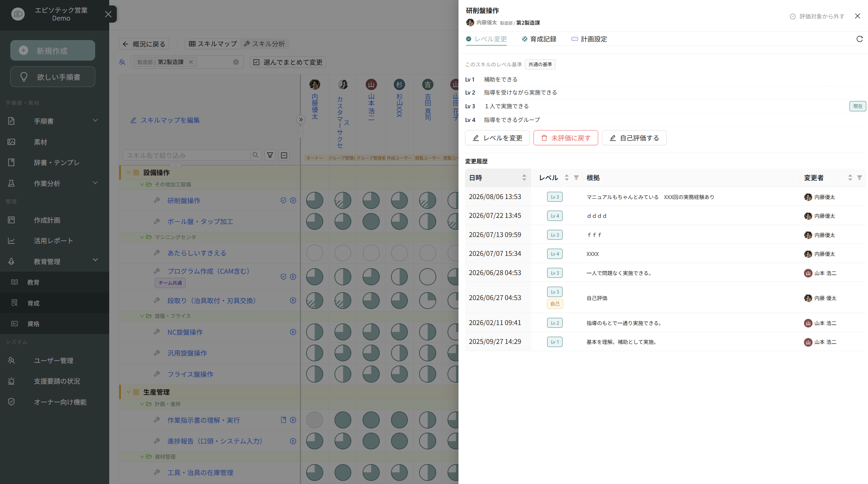
Task: Collapse the 旋盤・フライス folder
Action: click(x=142, y=316)
